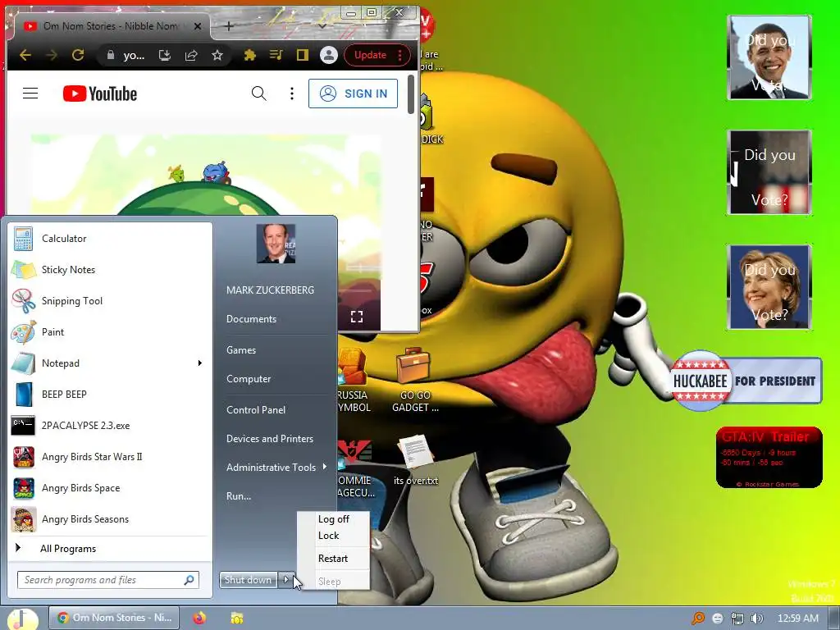840x630 pixels.
Task: Close the Om Nom Stories tab
Action: 197,25
